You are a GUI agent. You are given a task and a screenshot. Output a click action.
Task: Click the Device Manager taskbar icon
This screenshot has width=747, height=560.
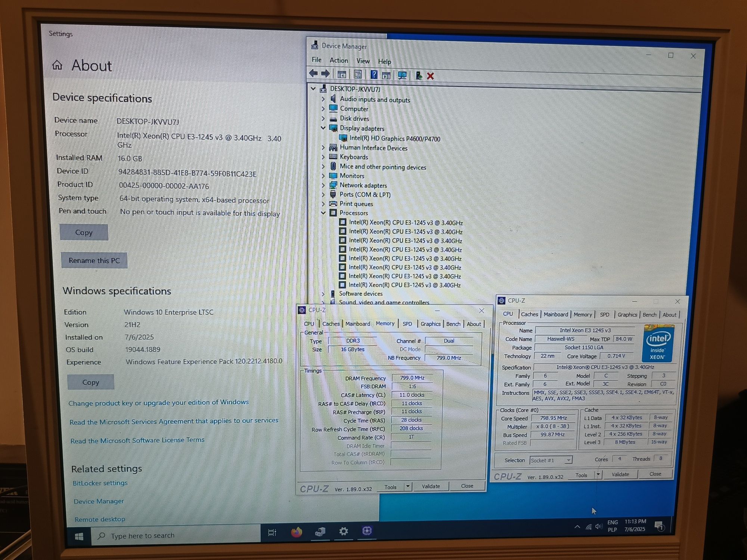[x=320, y=532]
